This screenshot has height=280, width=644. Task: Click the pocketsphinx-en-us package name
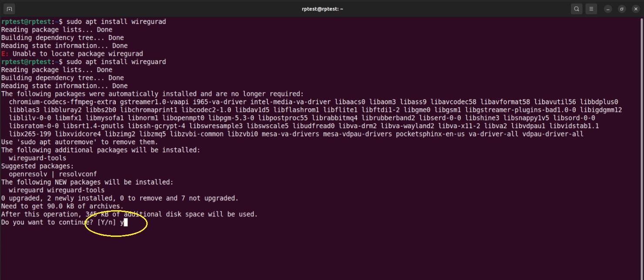pyautogui.click(x=430, y=134)
